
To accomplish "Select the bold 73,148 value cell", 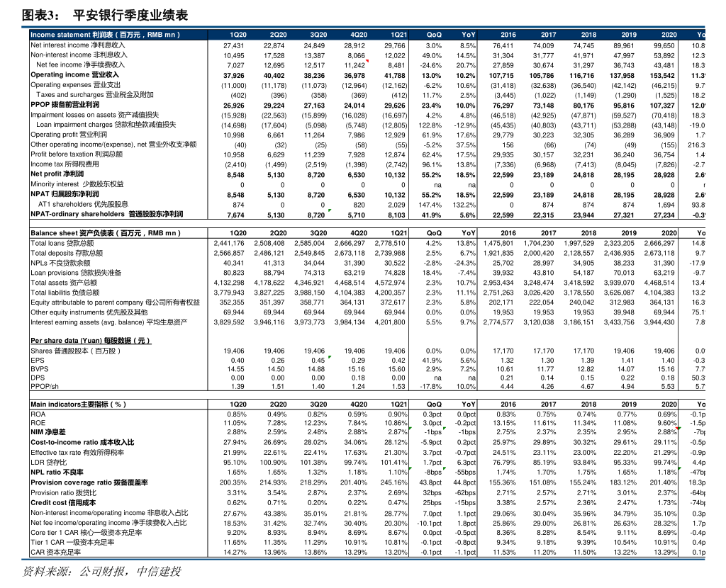I will click(x=543, y=105).
